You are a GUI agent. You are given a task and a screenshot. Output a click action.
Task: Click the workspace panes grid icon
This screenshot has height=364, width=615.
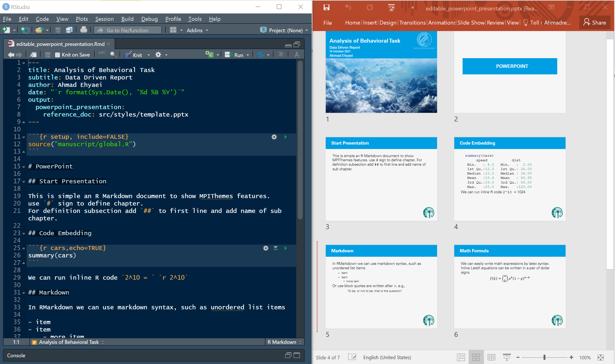pyautogui.click(x=173, y=30)
